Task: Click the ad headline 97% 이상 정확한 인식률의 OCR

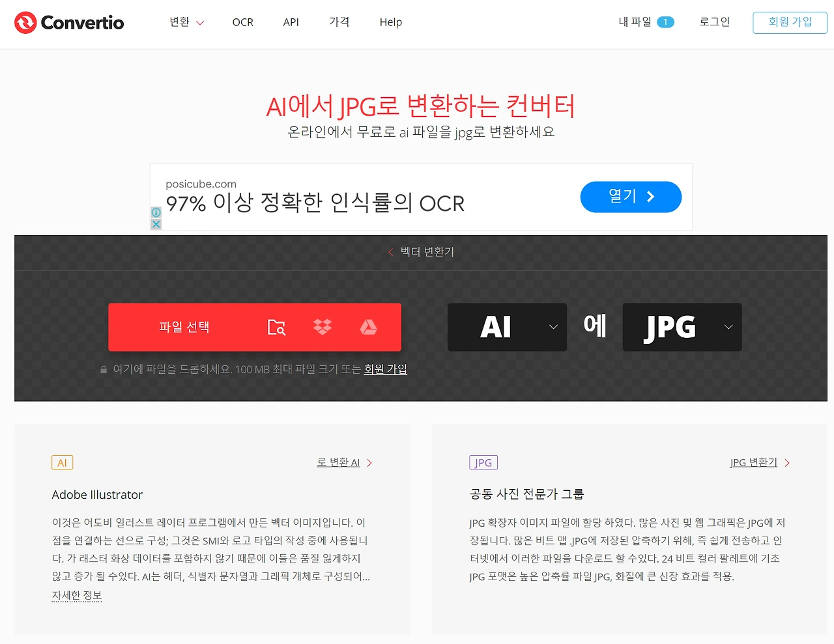Action: click(x=315, y=203)
